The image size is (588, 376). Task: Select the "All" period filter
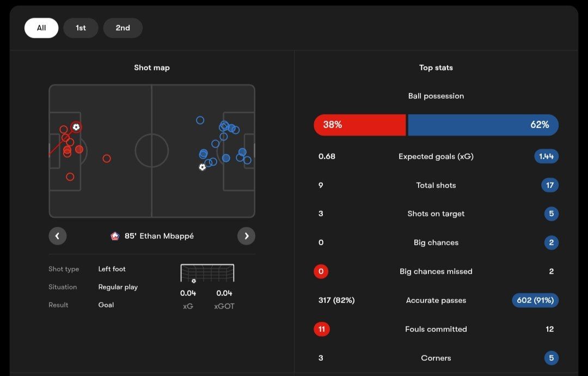(41, 28)
